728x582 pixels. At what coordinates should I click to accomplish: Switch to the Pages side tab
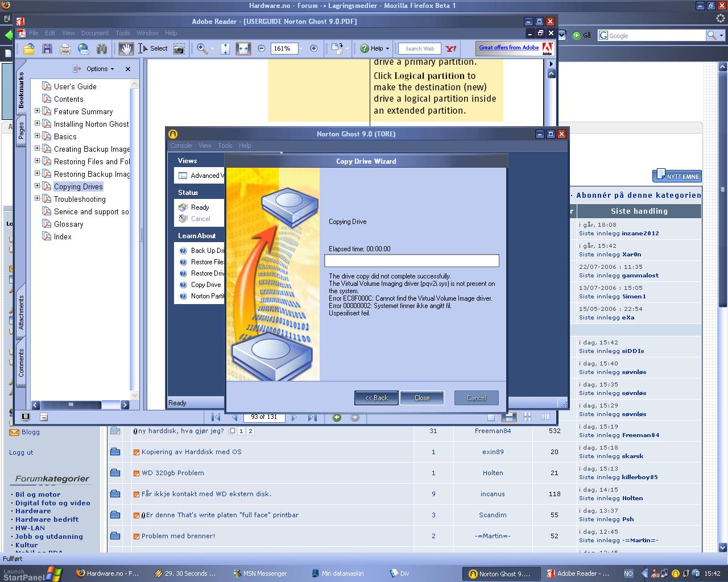point(21,130)
